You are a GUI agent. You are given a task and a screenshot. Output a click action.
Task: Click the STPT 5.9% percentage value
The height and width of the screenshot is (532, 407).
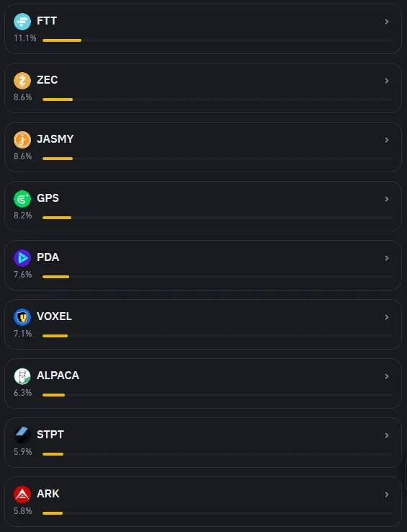[23, 452]
